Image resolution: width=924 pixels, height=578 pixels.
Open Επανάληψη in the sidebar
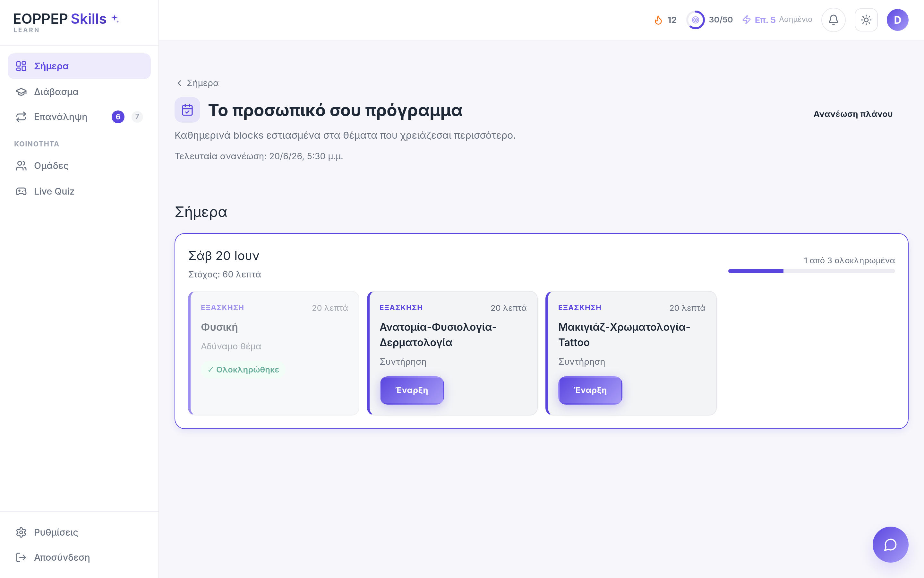pyautogui.click(x=79, y=117)
